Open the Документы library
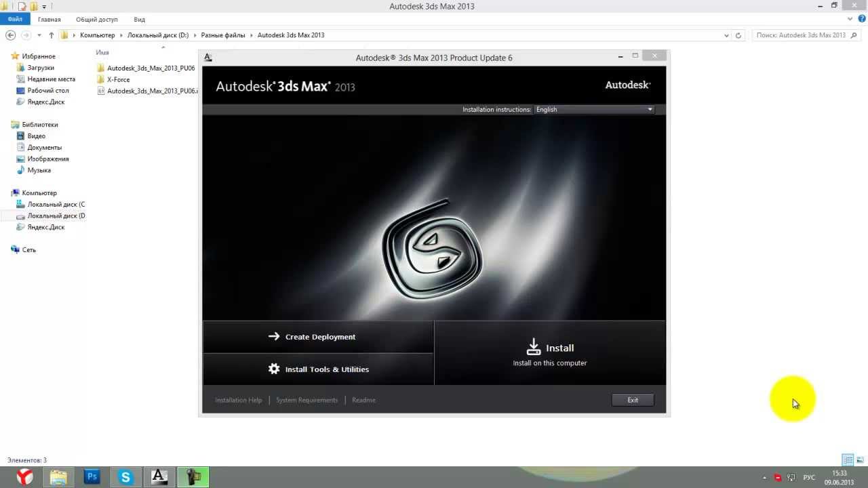The width and height of the screenshot is (868, 488). click(44, 148)
